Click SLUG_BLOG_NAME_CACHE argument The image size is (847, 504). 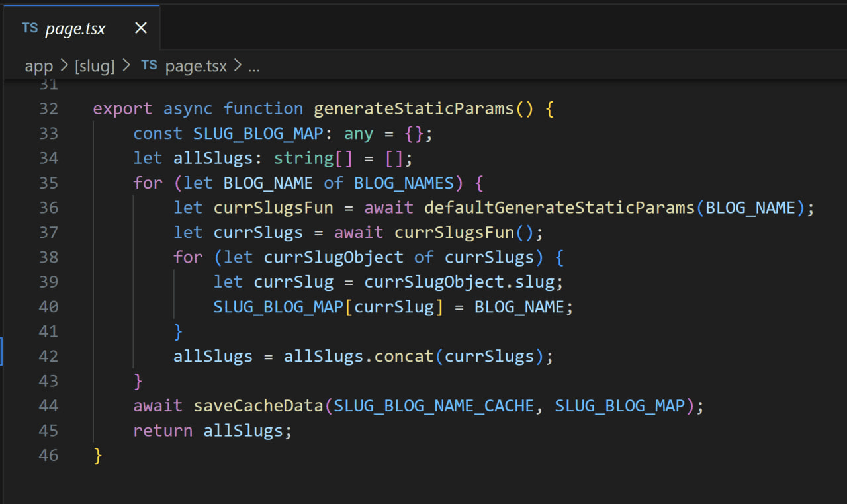point(433,406)
